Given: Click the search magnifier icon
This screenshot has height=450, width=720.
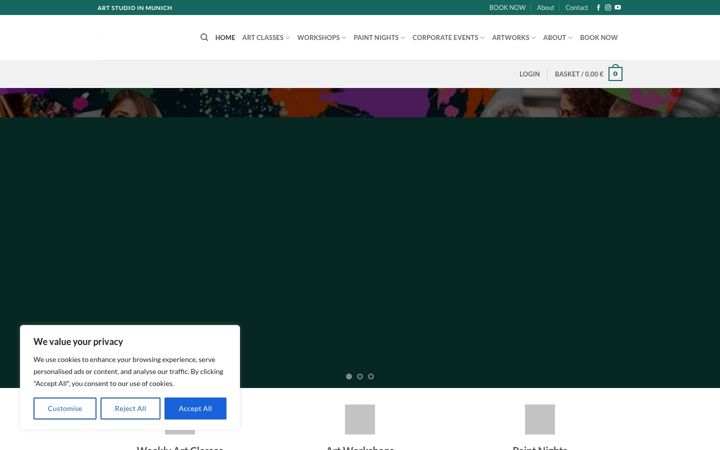Looking at the screenshot, I should 204,37.
